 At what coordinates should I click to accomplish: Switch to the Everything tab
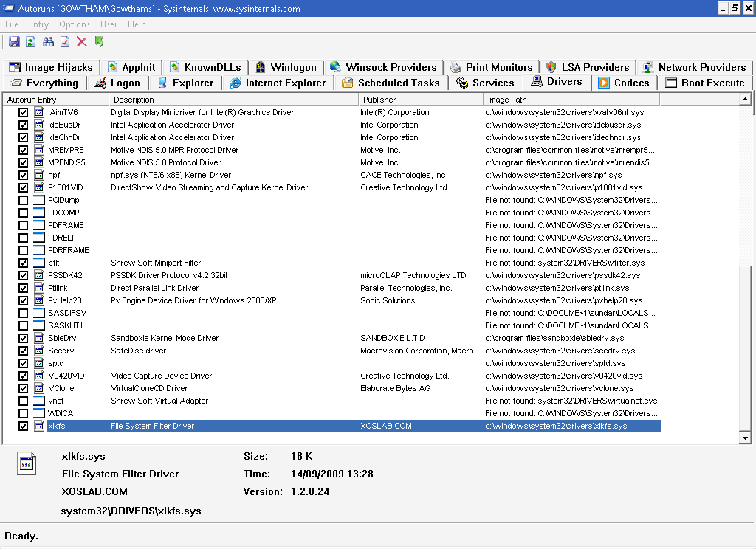coord(44,83)
